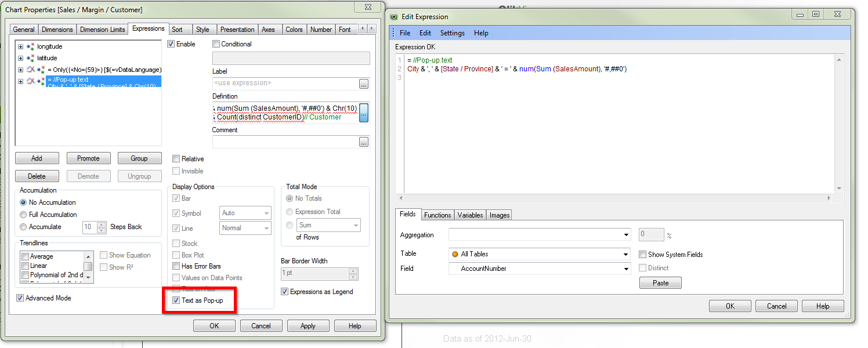Viewport: 868px width, 348px height.
Task: Open the Functions tab in Edit Expression
Action: coord(437,215)
